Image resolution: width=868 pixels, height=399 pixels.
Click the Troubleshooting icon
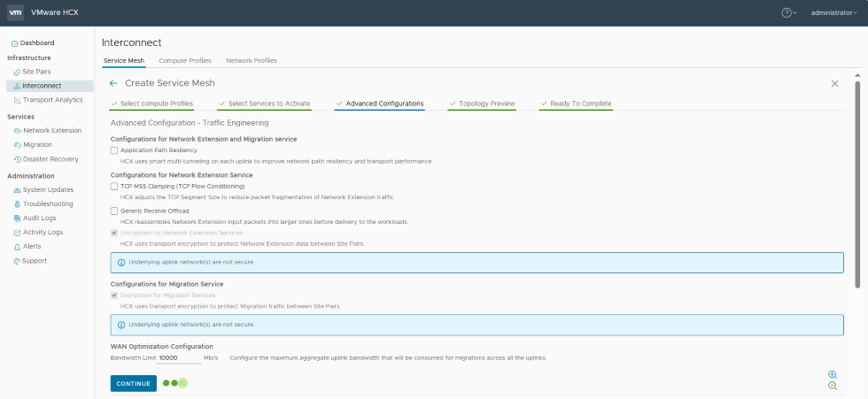[x=17, y=203]
